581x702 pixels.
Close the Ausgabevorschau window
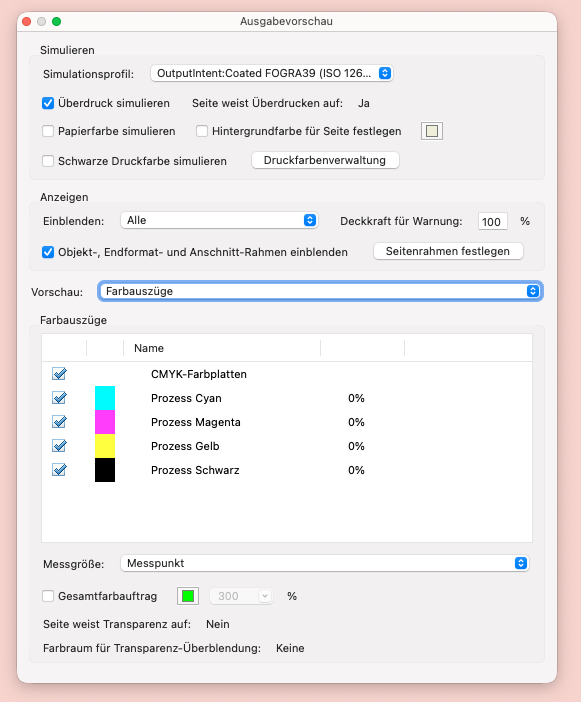pos(26,21)
